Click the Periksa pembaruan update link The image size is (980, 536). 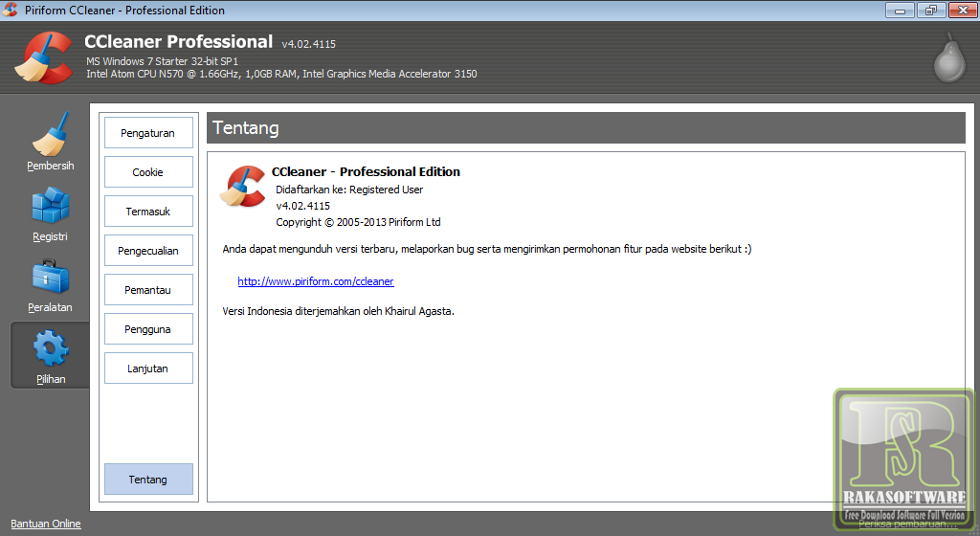(907, 524)
